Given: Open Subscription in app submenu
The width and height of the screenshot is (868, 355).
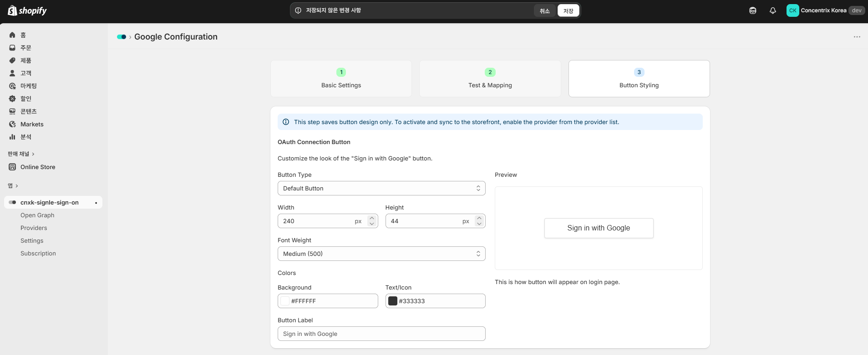Looking at the screenshot, I should (x=38, y=254).
